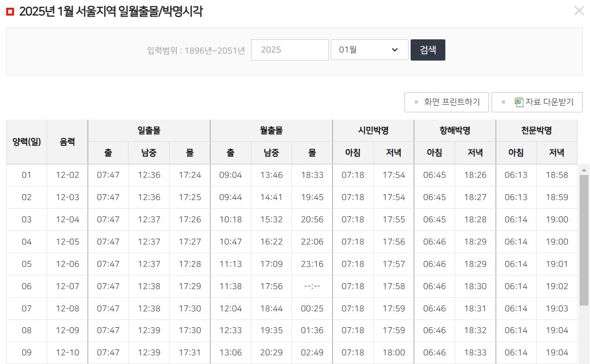Click 자료 다운받기 download button
The width and height of the screenshot is (590, 364).
click(537, 102)
